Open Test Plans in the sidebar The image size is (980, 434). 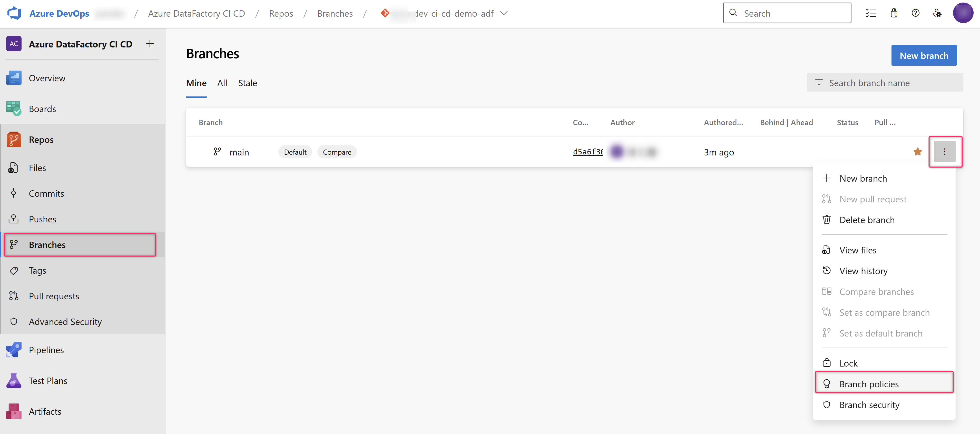point(47,380)
